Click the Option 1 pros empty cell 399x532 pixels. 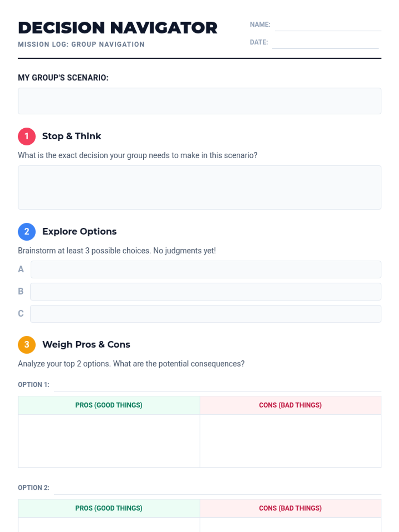[109, 441]
